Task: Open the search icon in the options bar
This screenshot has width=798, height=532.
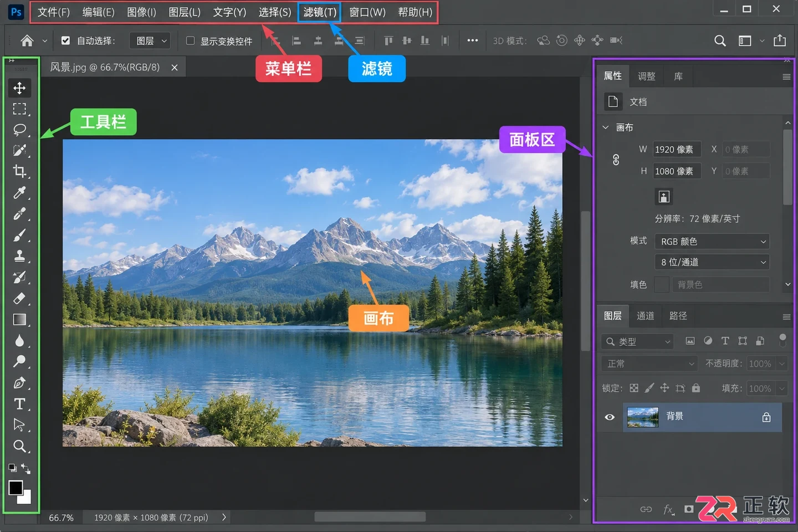Action: tap(720, 40)
